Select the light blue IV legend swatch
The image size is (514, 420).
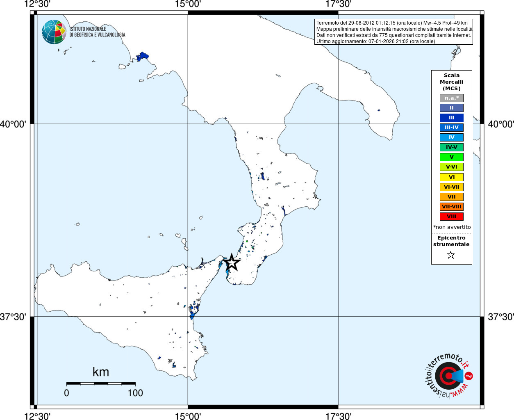click(x=452, y=137)
